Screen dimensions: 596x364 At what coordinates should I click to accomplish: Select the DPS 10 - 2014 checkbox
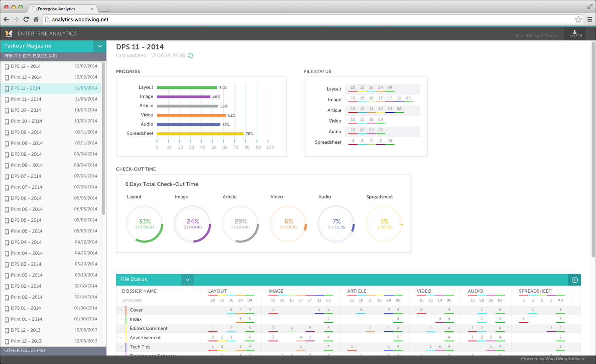[x=7, y=111]
